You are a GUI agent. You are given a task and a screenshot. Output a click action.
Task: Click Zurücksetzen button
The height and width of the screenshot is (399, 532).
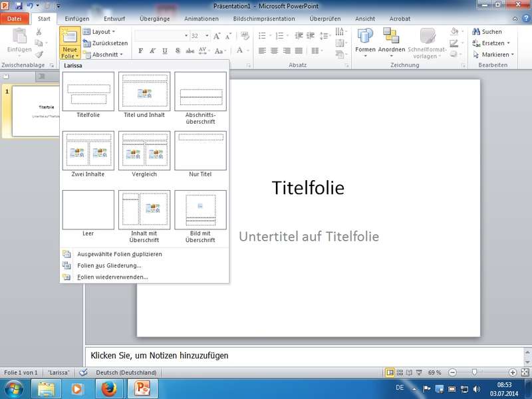click(105, 43)
